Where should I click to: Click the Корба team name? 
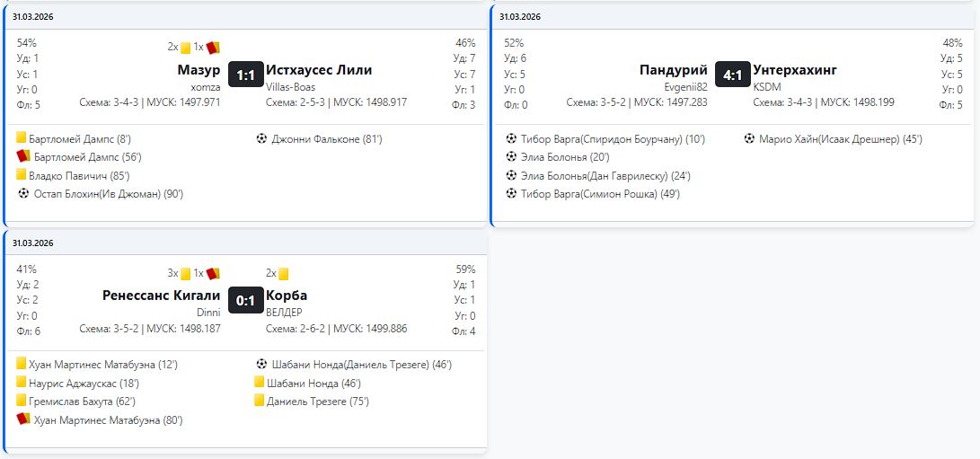click(x=287, y=296)
